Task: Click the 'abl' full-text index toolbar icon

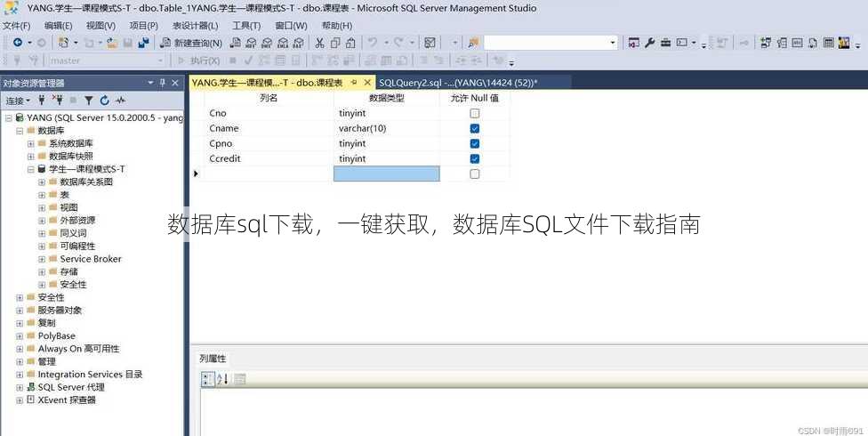Action: [797, 43]
